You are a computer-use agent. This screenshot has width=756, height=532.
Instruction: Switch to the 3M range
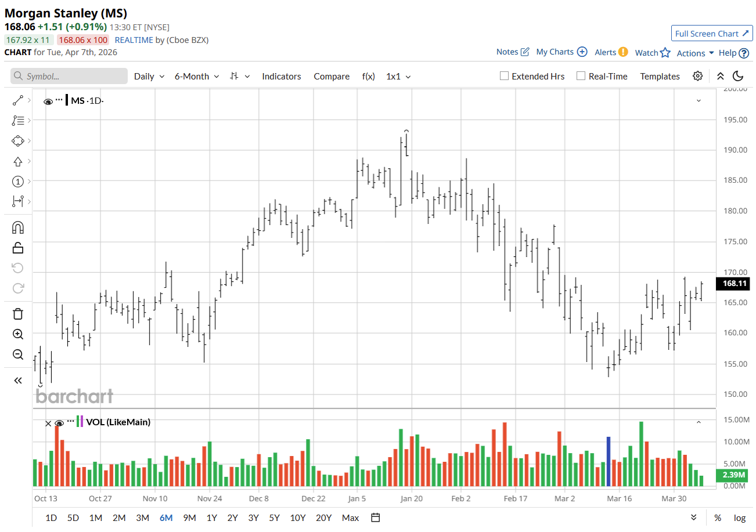(x=142, y=517)
